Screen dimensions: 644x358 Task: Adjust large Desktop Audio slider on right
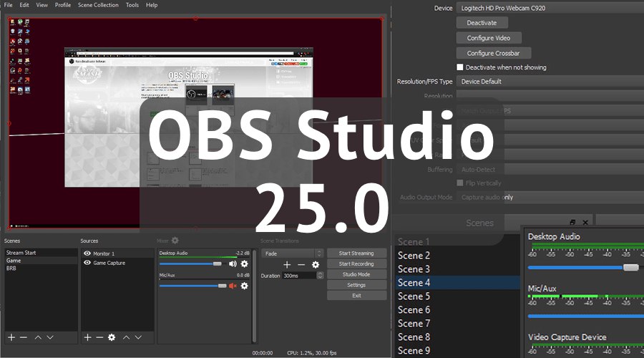pos(630,268)
